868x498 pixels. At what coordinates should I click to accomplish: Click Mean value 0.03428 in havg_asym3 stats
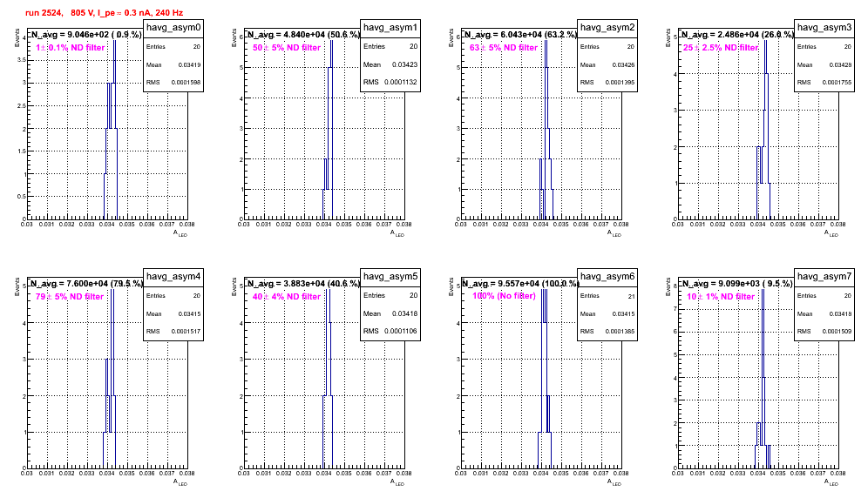tap(840, 64)
